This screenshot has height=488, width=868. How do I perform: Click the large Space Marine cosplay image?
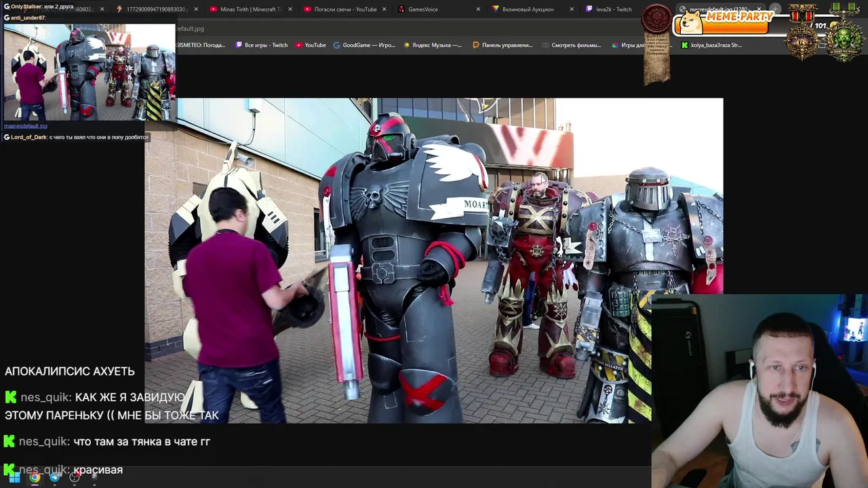click(x=434, y=261)
